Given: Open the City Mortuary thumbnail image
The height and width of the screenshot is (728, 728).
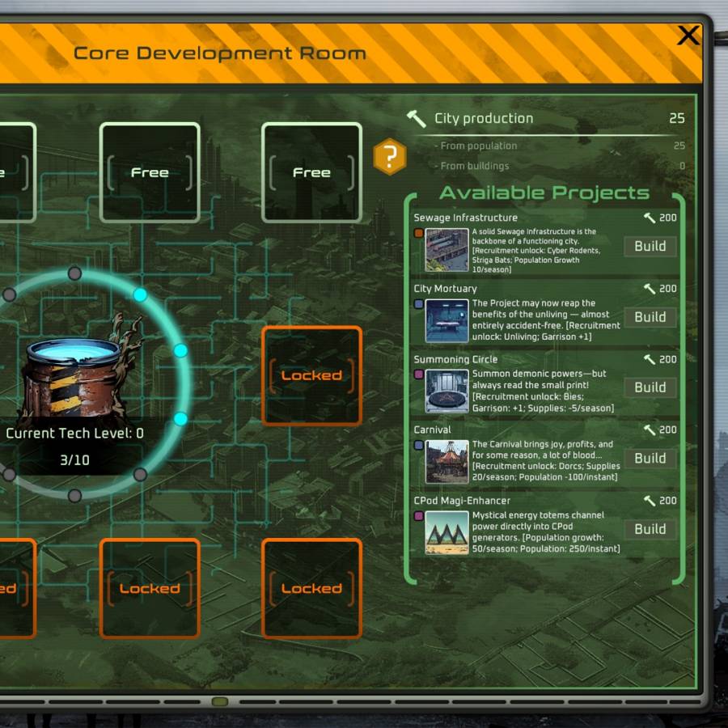Looking at the screenshot, I should point(447,321).
